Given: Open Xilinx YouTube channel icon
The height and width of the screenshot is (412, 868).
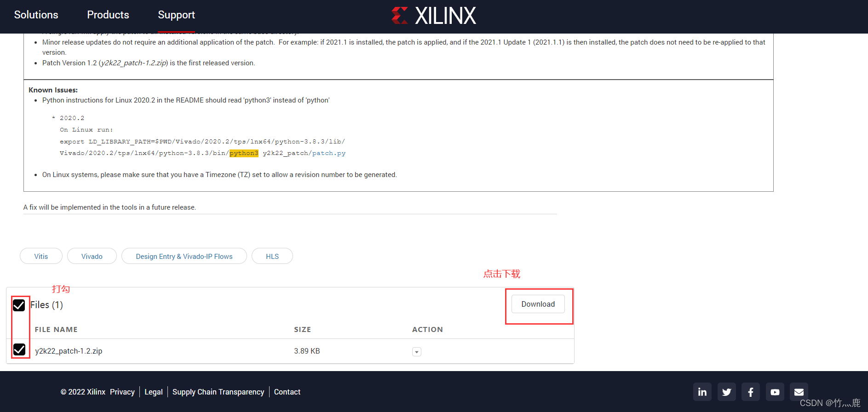Looking at the screenshot, I should click(x=775, y=392).
